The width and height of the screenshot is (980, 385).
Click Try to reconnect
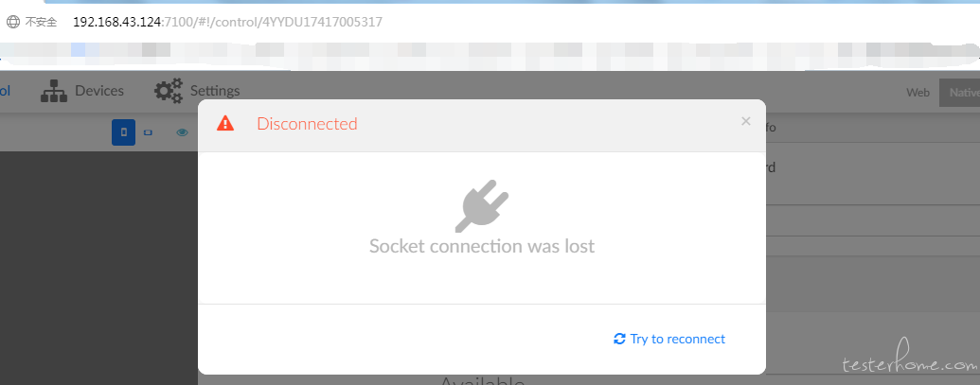click(x=669, y=339)
